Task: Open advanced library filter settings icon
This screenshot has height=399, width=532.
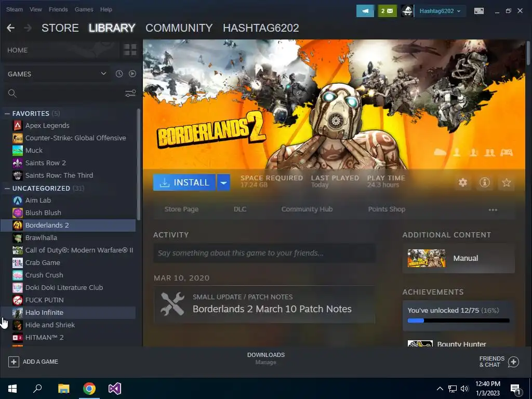Action: [x=130, y=94]
